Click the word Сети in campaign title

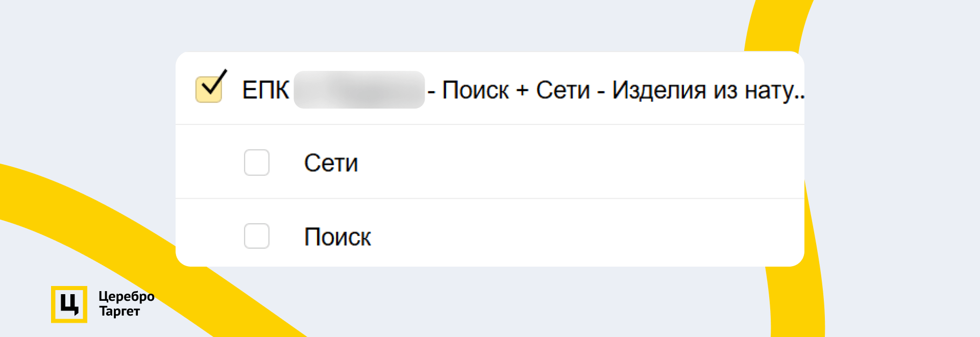click(562, 90)
